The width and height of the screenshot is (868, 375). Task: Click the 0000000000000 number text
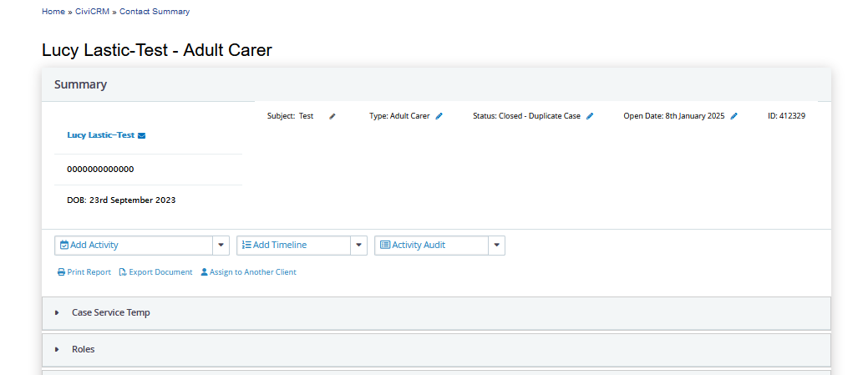coord(100,170)
